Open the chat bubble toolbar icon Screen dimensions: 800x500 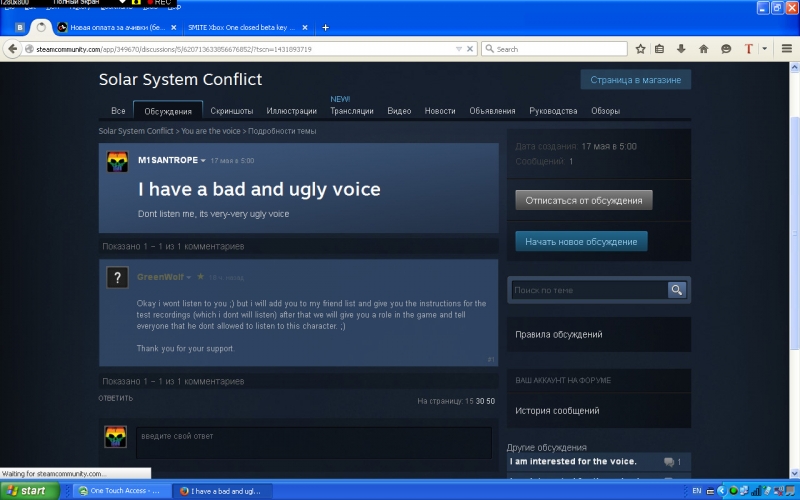[726, 49]
